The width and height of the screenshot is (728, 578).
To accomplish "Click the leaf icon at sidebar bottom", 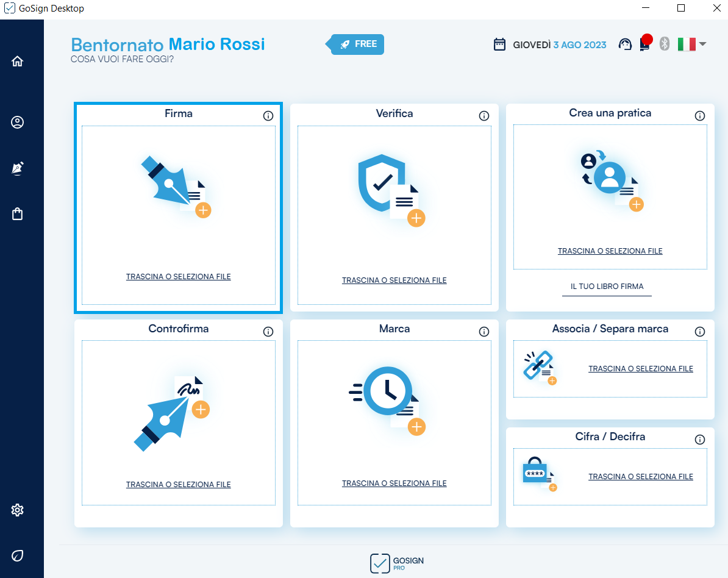I will point(17,555).
